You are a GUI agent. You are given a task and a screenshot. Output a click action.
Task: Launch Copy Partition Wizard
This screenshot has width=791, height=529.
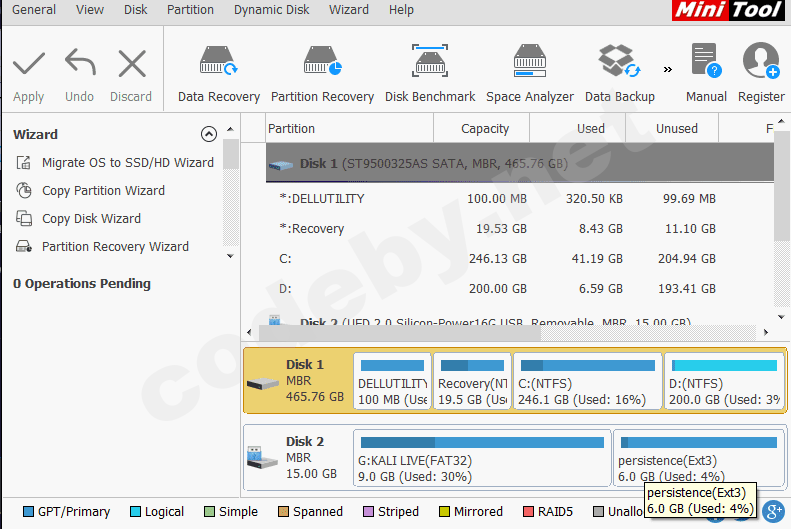tap(91, 191)
